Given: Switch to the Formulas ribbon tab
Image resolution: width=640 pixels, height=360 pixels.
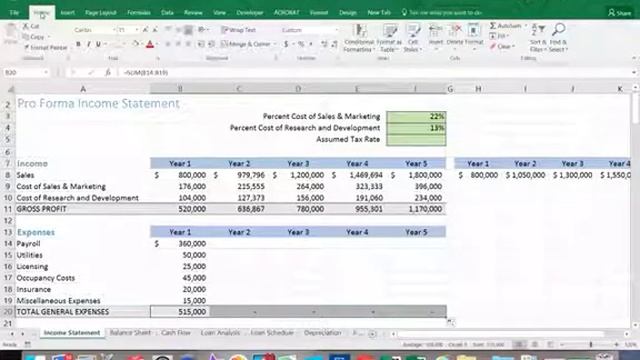Looking at the screenshot, I should click(139, 13).
